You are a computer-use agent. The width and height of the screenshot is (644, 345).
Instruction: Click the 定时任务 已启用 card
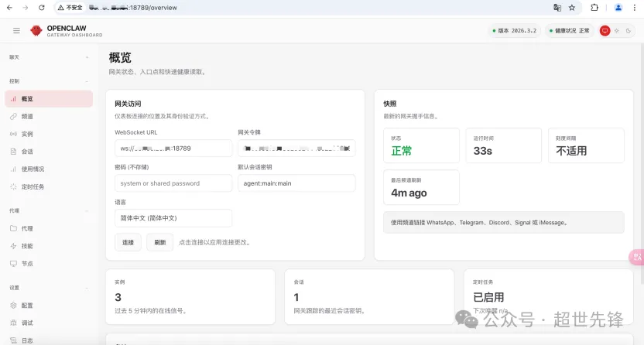click(548, 297)
